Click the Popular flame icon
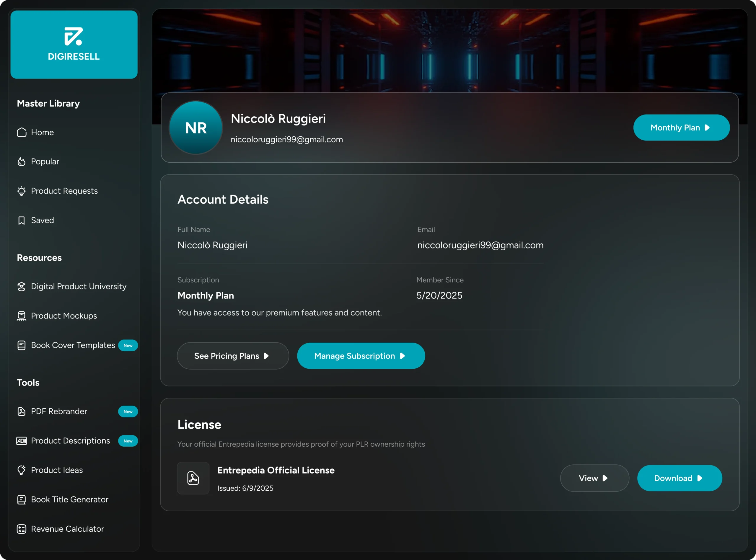 pos(21,162)
